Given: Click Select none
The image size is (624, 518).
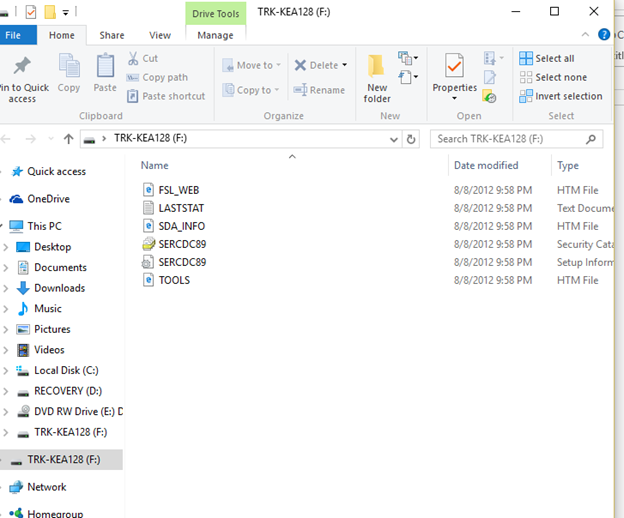Looking at the screenshot, I should point(553,77).
